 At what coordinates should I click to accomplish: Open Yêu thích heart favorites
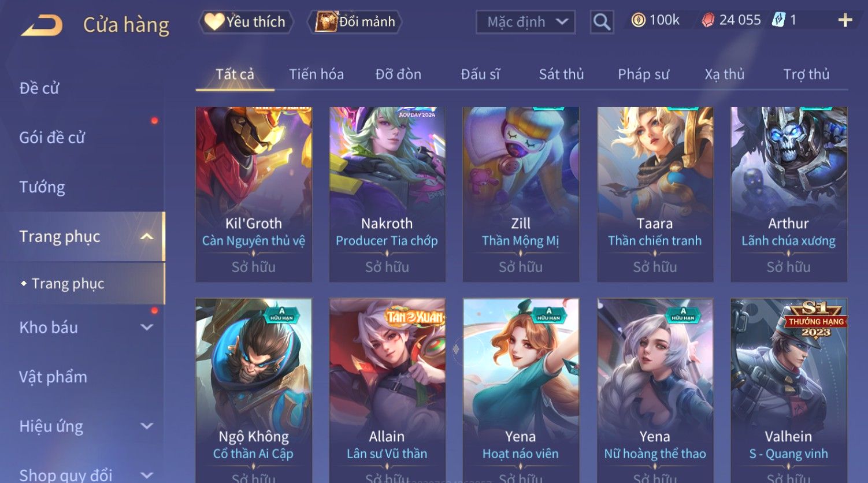pos(246,22)
